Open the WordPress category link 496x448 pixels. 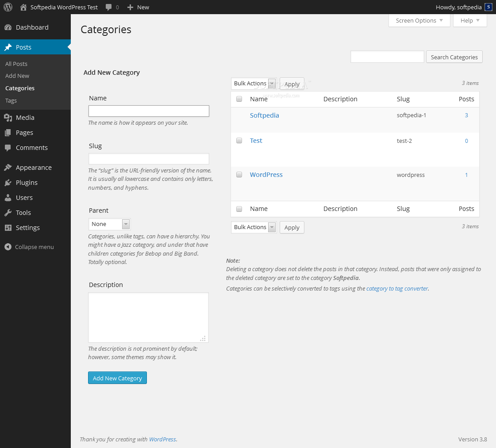click(266, 175)
